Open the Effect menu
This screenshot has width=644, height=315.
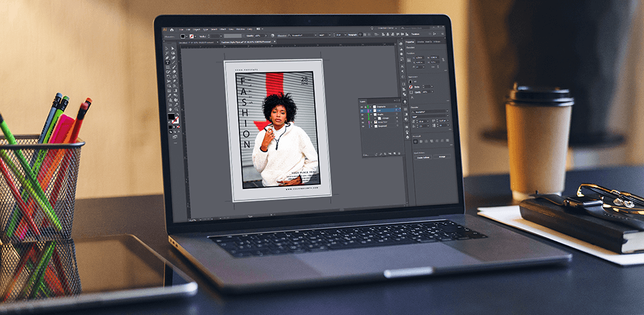pos(223,29)
